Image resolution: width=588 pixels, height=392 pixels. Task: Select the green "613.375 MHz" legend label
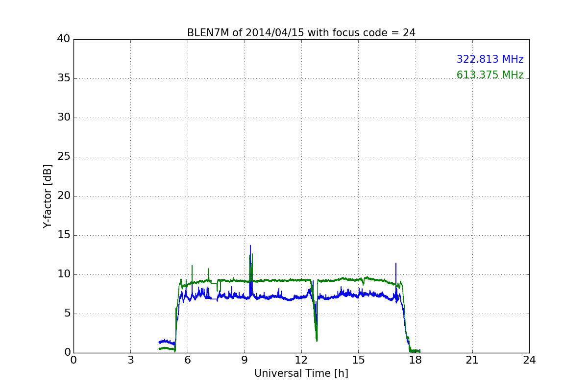490,75
